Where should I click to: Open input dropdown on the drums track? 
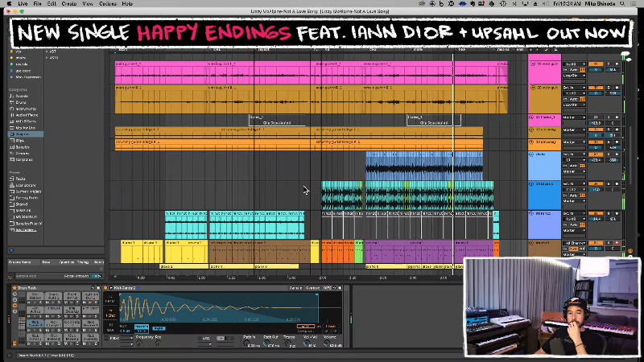coord(574,242)
